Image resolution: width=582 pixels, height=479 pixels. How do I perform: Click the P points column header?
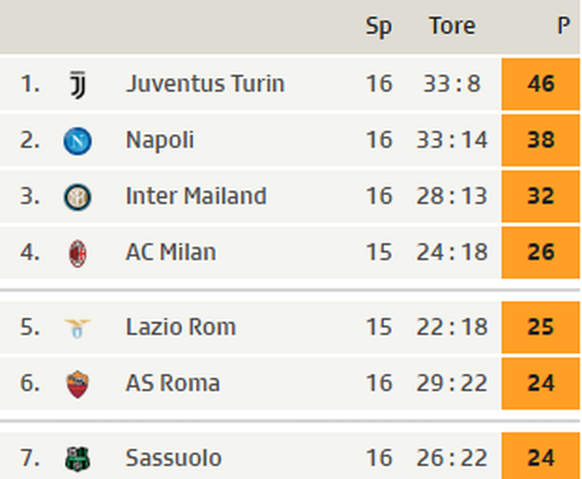(564, 26)
